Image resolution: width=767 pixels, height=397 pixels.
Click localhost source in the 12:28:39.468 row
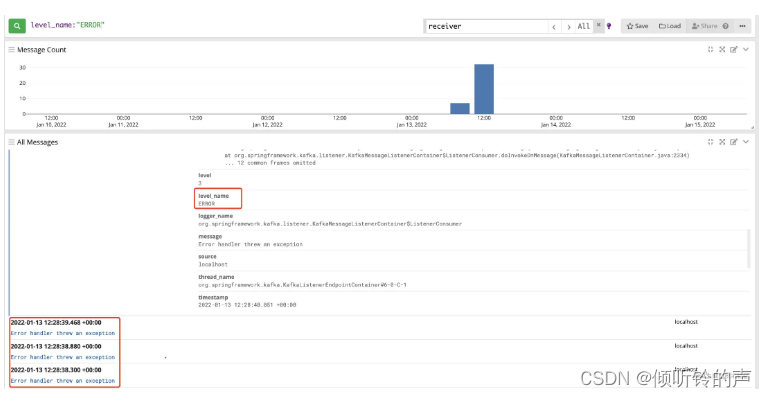pos(686,322)
